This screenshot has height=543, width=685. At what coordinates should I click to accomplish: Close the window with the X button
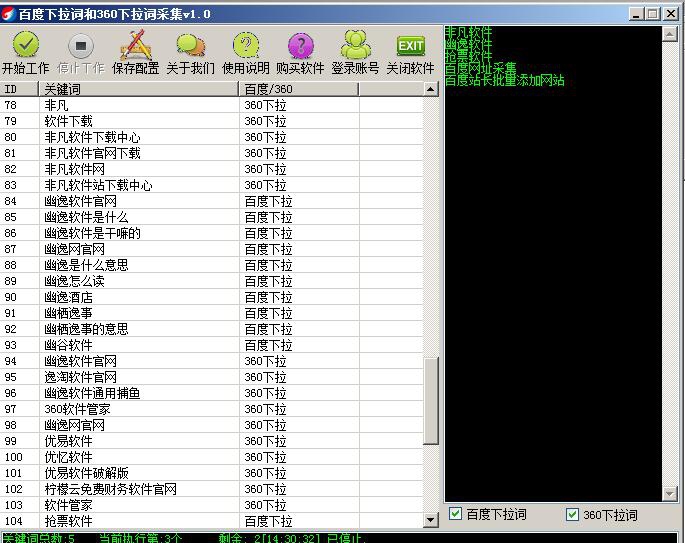point(671,14)
